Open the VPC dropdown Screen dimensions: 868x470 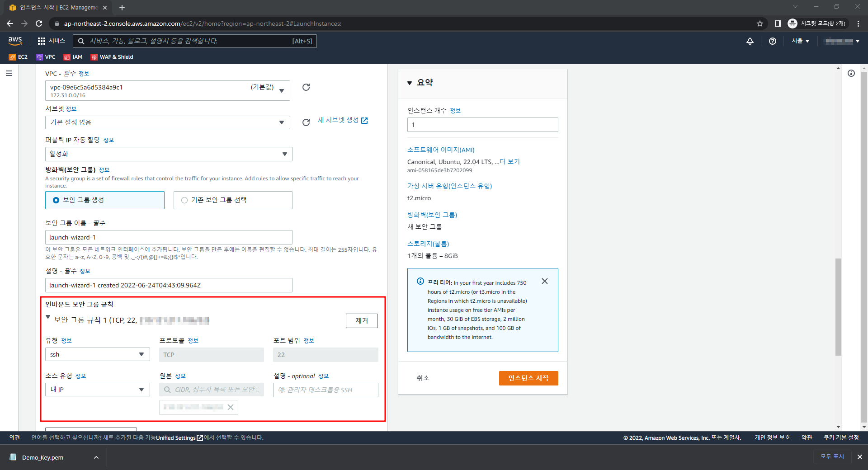pos(168,91)
